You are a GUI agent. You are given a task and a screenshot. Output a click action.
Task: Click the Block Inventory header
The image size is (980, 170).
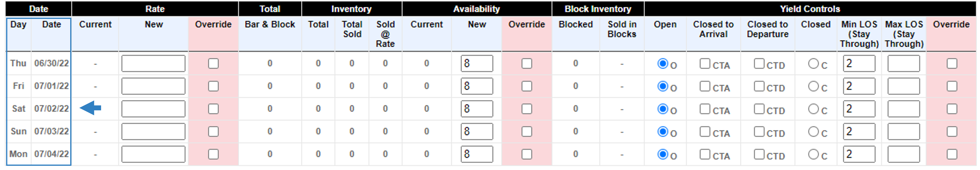coord(598,9)
